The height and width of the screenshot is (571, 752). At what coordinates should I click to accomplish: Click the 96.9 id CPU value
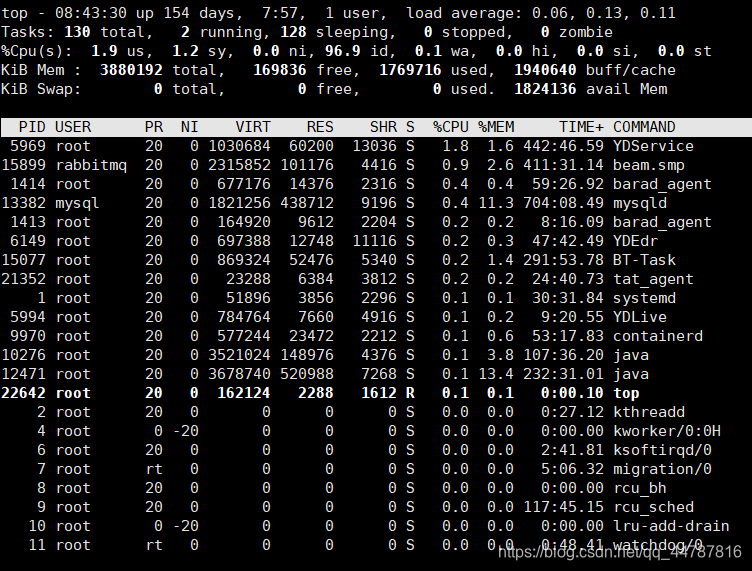pos(343,51)
